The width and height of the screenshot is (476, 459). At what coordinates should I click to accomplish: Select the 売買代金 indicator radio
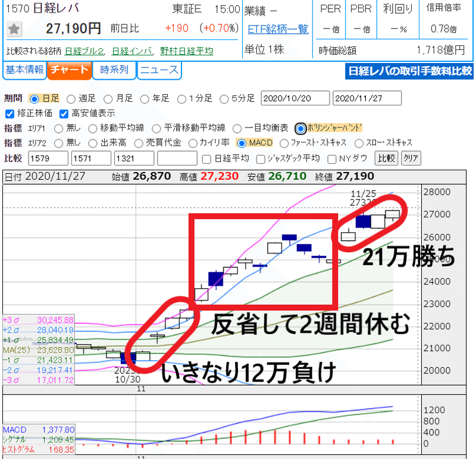[139, 143]
